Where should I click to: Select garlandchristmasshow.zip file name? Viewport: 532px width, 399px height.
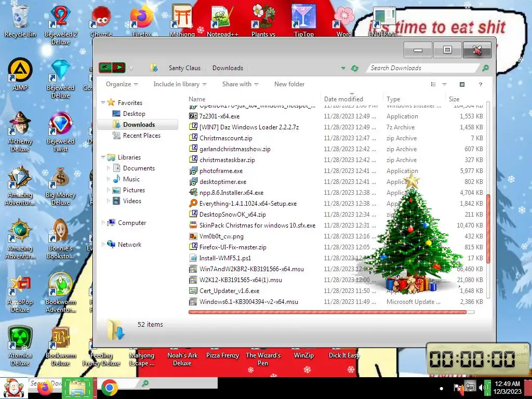click(x=235, y=149)
